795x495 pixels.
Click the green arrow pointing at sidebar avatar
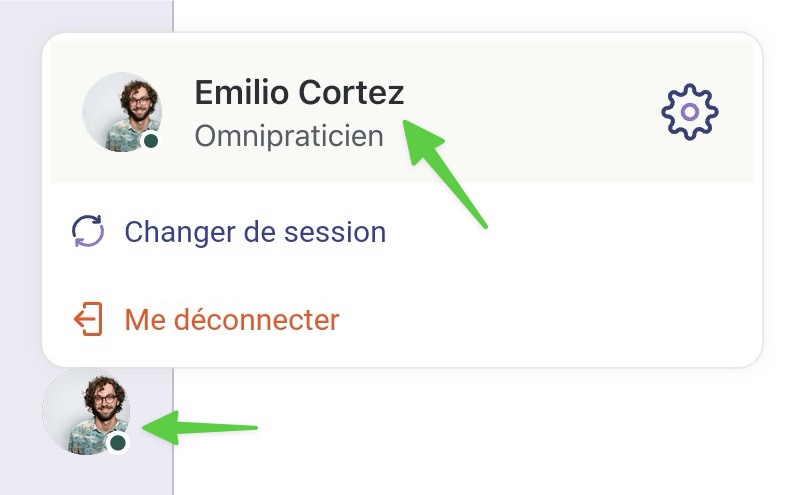(x=200, y=428)
